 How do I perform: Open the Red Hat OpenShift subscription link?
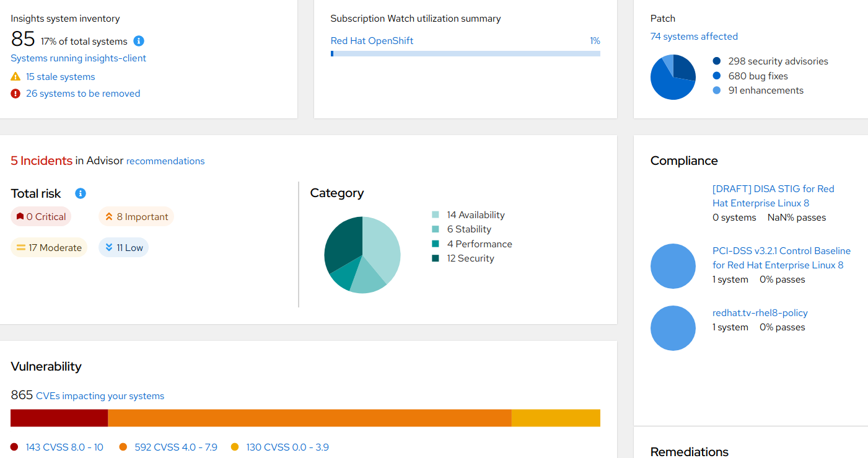pyautogui.click(x=372, y=41)
